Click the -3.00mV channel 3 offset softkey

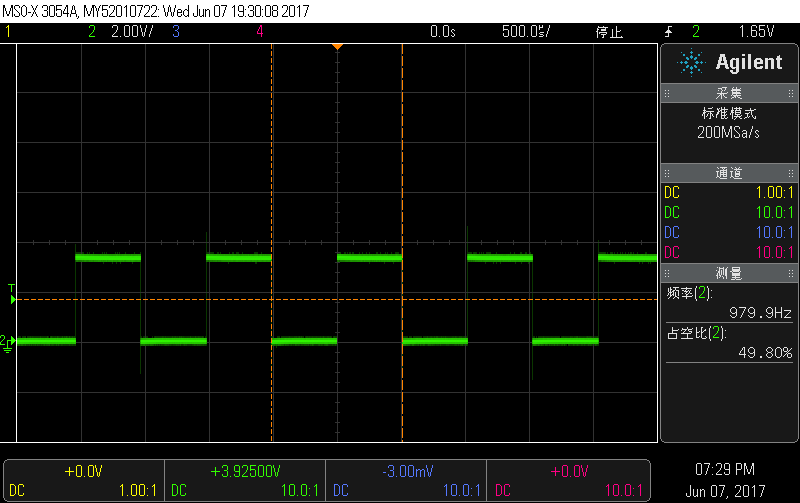[407, 481]
